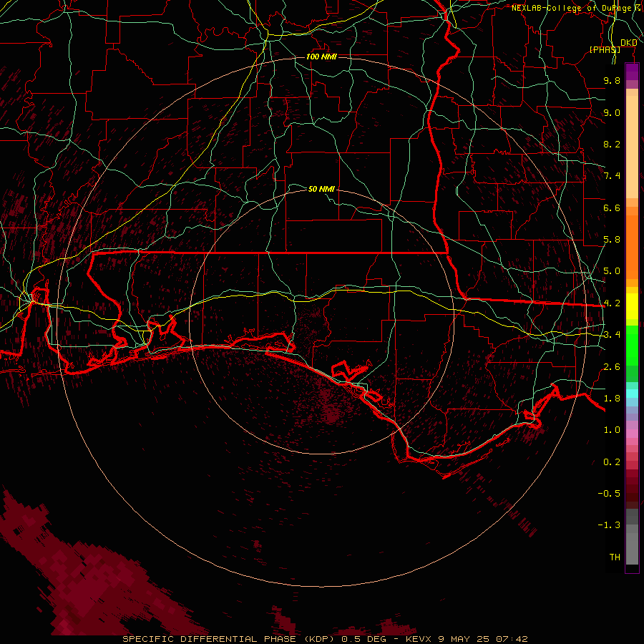
Task: Click the 3.4 color scale value
Action: point(612,335)
